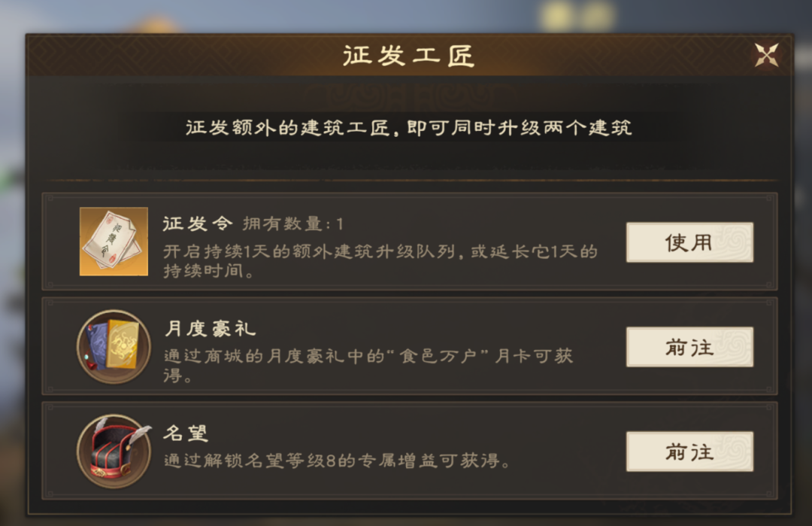Select the 征发令 item name
The image size is (812, 526).
click(x=198, y=224)
